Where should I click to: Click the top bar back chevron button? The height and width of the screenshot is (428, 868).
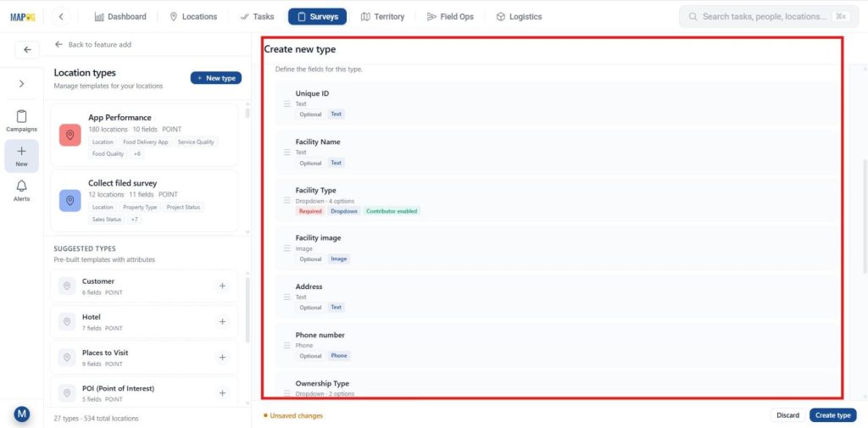(x=61, y=17)
